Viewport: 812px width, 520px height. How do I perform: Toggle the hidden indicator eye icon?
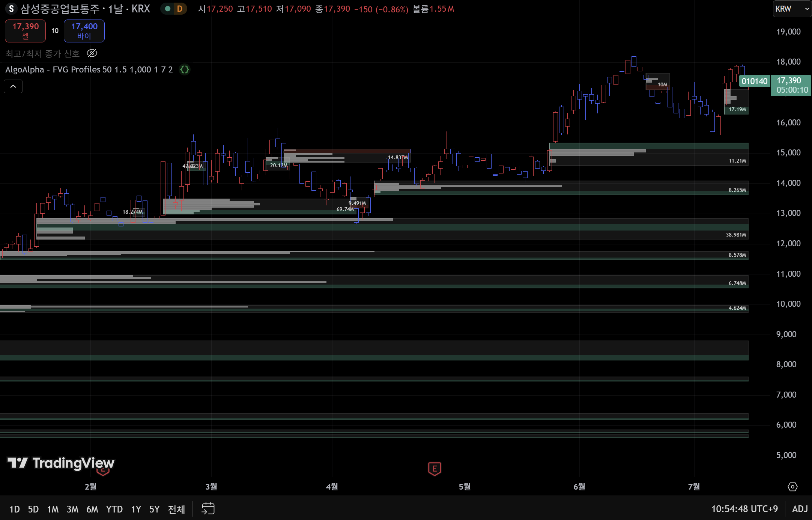pos(92,53)
